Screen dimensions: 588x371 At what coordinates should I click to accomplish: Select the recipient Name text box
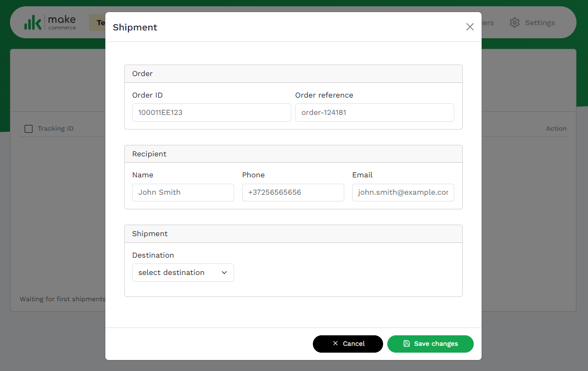click(x=183, y=193)
